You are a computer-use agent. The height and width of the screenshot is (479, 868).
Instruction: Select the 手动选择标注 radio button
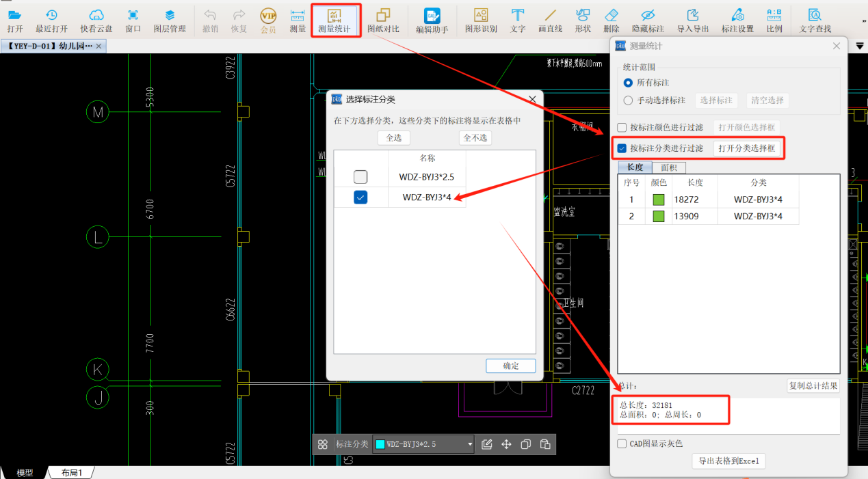[629, 100]
